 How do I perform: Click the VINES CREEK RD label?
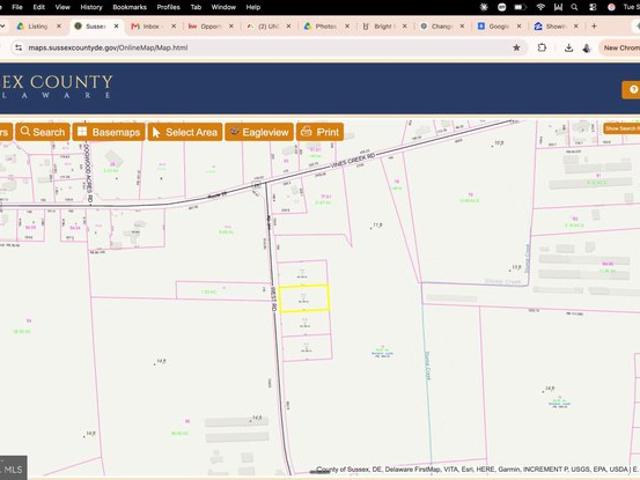pyautogui.click(x=353, y=160)
